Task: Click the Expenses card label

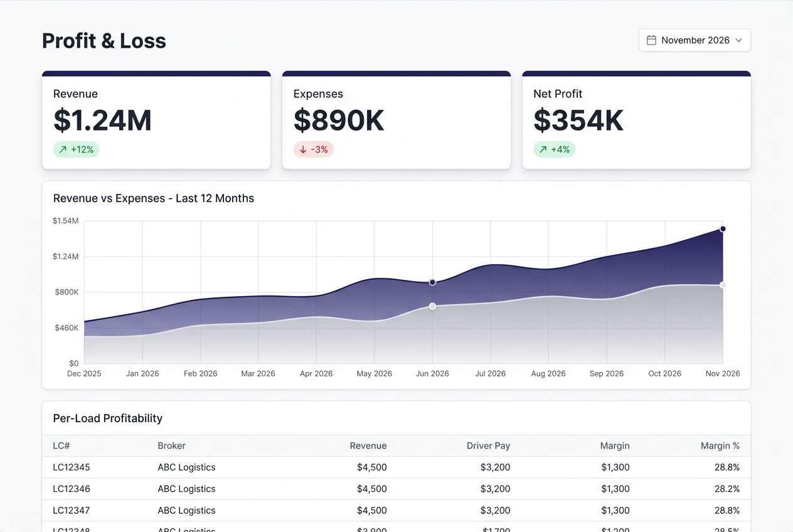Action: pos(318,94)
